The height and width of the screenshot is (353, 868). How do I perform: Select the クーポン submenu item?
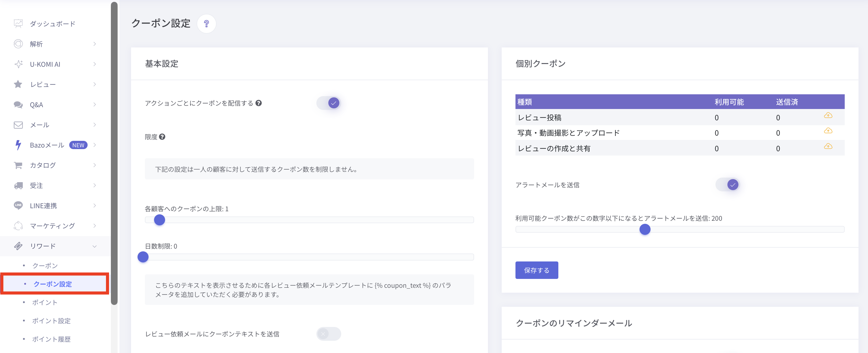(45, 265)
